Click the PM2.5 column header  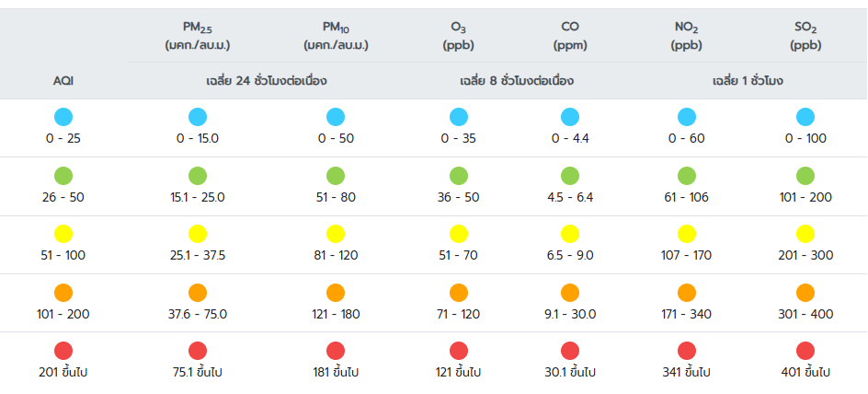[198, 35]
